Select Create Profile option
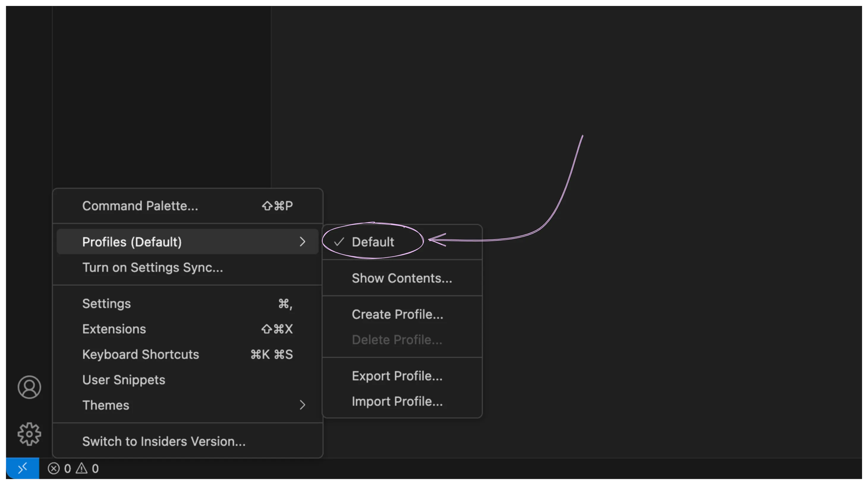 point(402,315)
